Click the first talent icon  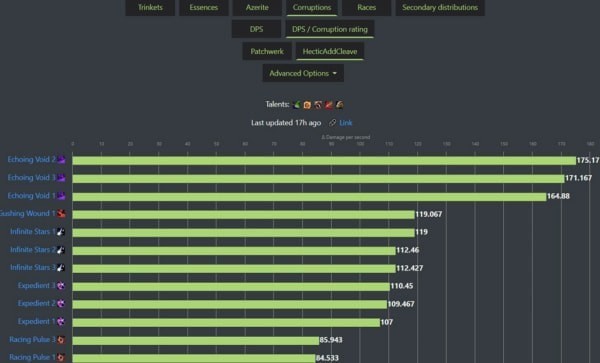tap(297, 104)
